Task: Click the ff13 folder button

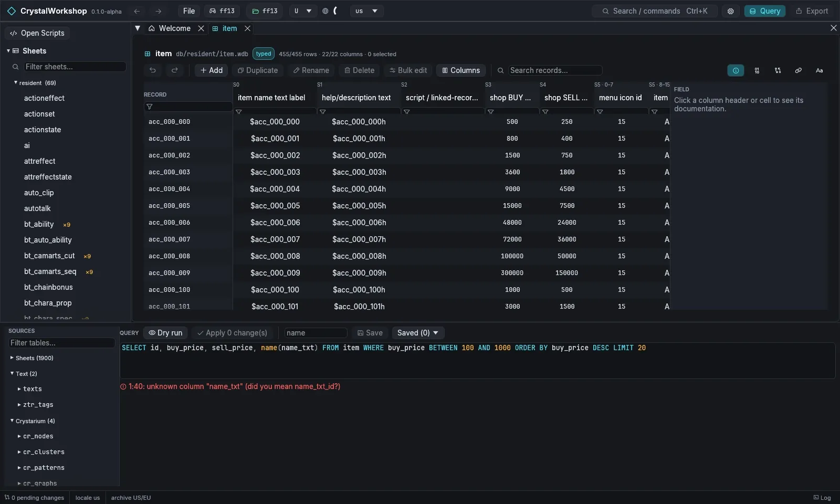Action: pos(265,11)
